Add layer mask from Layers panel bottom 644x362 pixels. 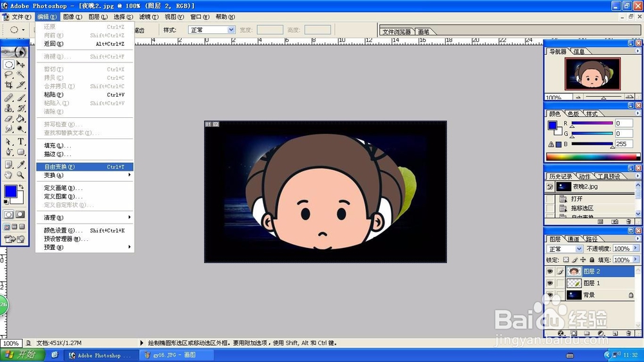(x=574, y=333)
